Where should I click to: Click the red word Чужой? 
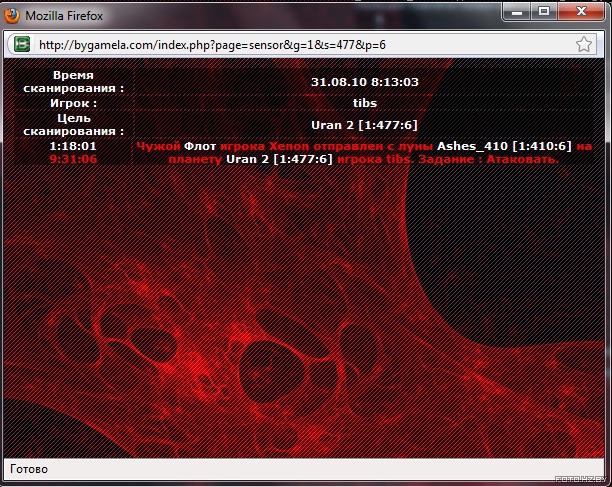tap(158, 146)
